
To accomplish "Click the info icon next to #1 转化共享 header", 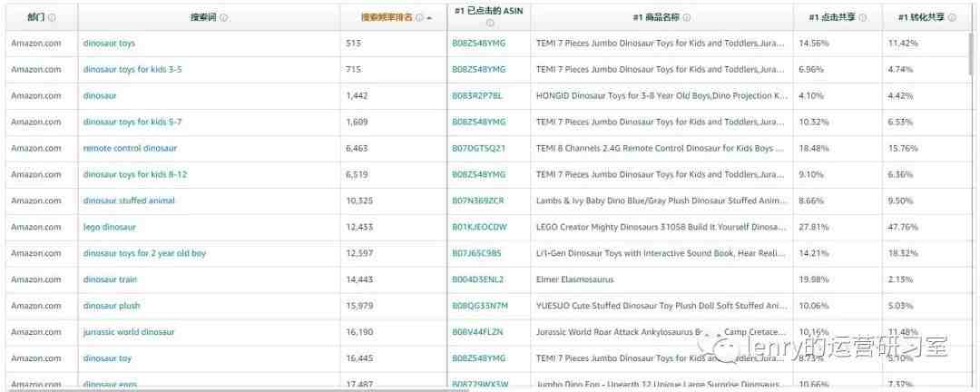I will click(x=951, y=17).
